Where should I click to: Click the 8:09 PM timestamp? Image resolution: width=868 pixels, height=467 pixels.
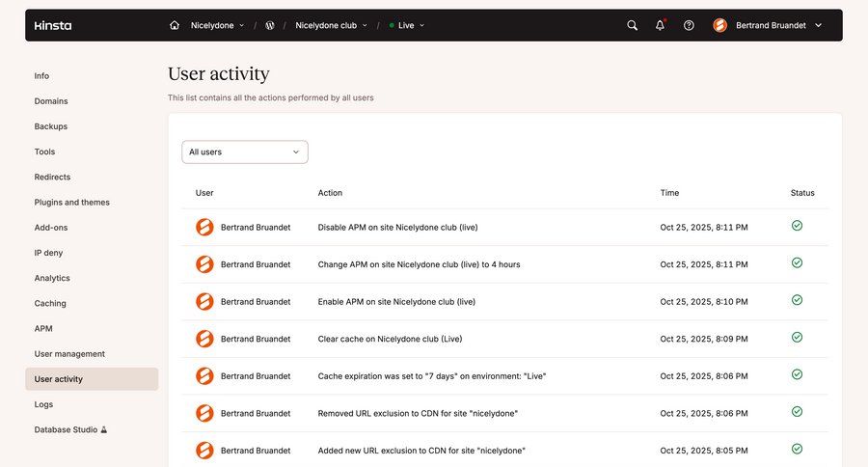pos(704,339)
